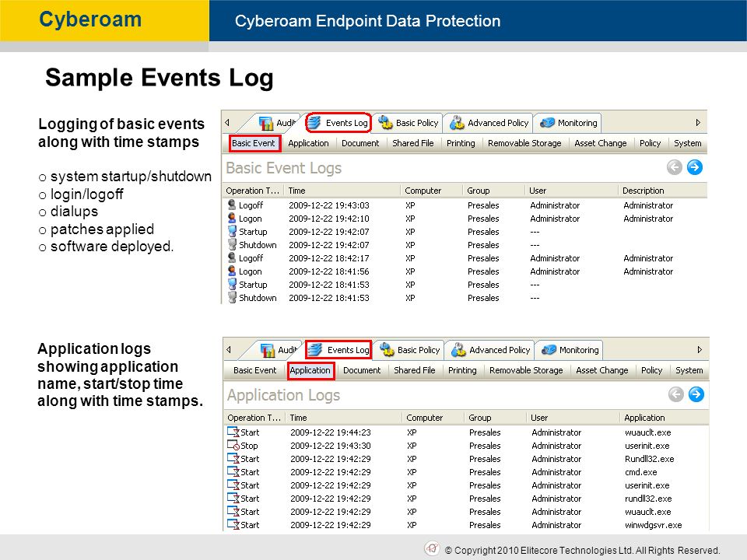Open the Audit tab above Basic Event Logs
Image resolution: width=747 pixels, height=560 pixels.
click(x=277, y=123)
